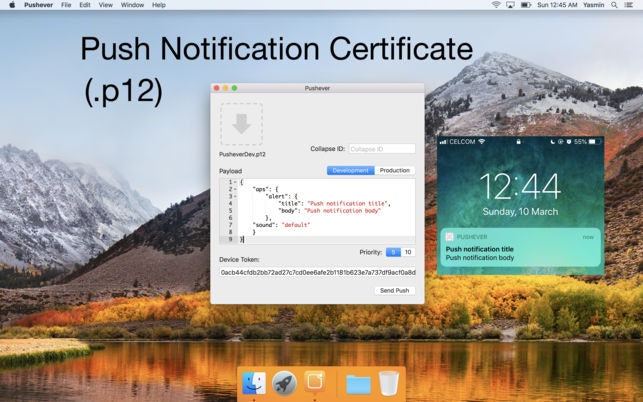Screen dimensions: 643x402
Task: Tap the PUSHEVER notification on the phone
Action: pyautogui.click(x=520, y=247)
